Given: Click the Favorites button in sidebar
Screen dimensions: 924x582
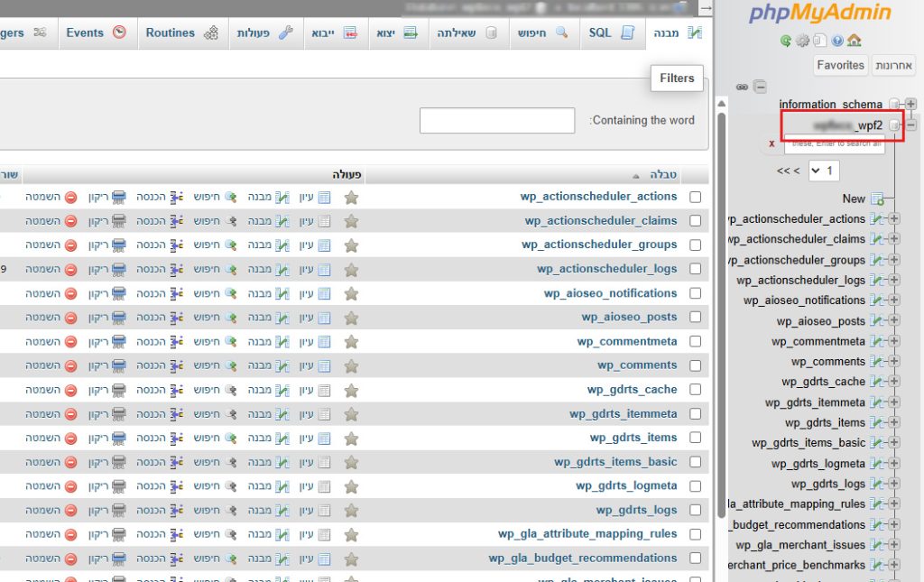Looking at the screenshot, I should point(840,65).
